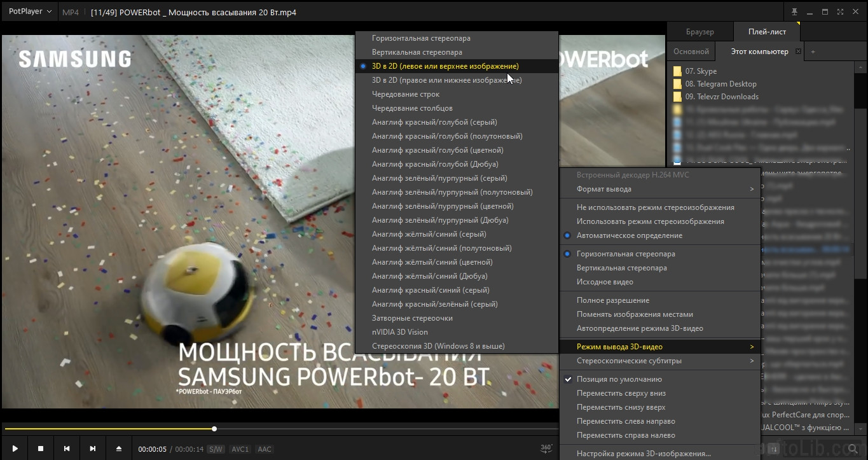Select Не использовать режим стереоизображения
This screenshot has height=460, width=868.
[660, 207]
